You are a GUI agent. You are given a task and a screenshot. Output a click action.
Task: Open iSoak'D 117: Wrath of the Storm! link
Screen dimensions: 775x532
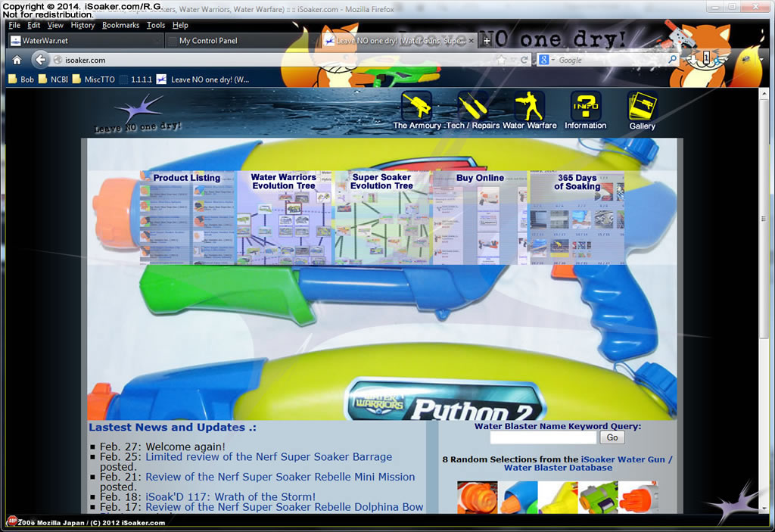pos(230,497)
